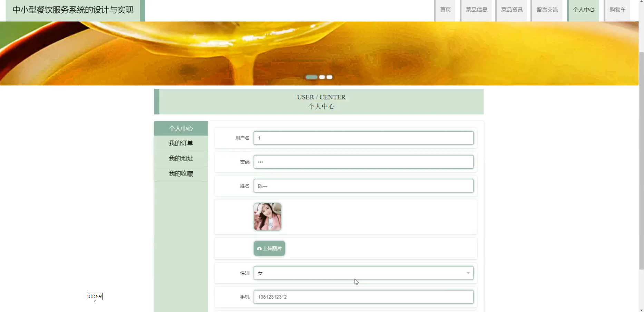Focus the 密码 password field
The image size is (644, 312).
363,162
